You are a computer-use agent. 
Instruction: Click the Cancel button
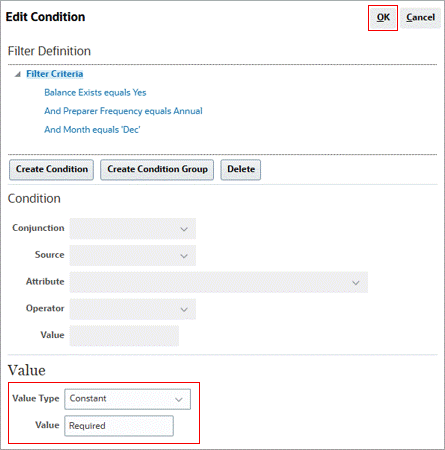coord(420,18)
